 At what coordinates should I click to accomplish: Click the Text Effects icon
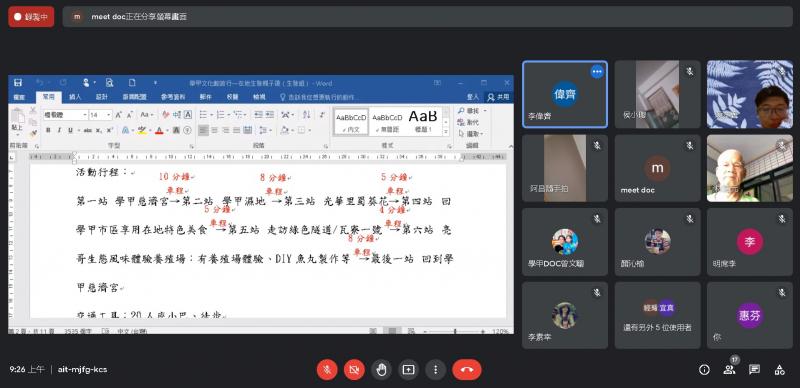click(125, 130)
